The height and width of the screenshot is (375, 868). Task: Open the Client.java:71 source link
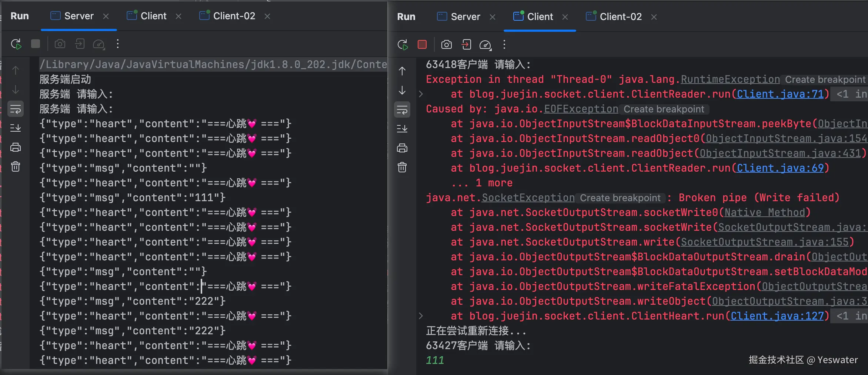point(780,94)
